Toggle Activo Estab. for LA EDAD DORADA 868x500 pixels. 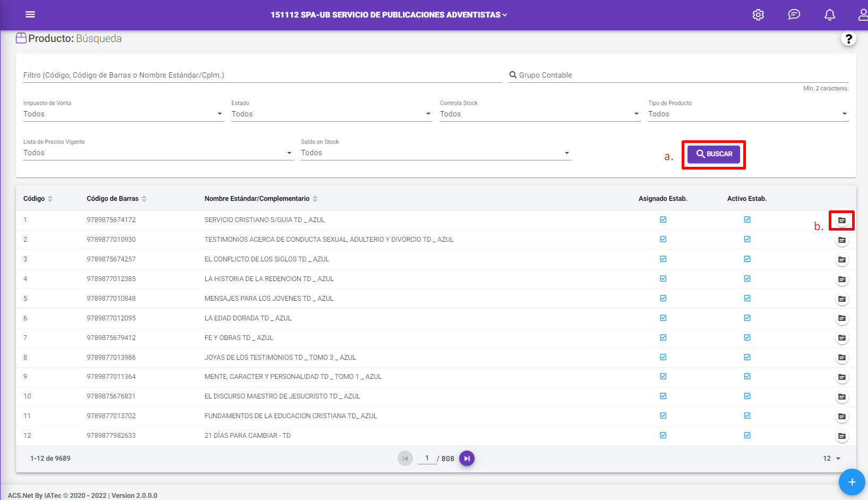pyautogui.click(x=747, y=318)
